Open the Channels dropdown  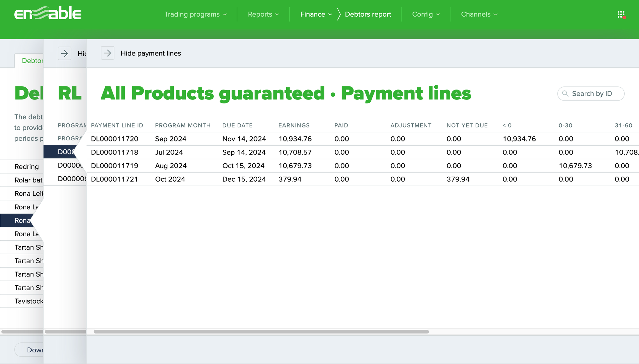(479, 14)
